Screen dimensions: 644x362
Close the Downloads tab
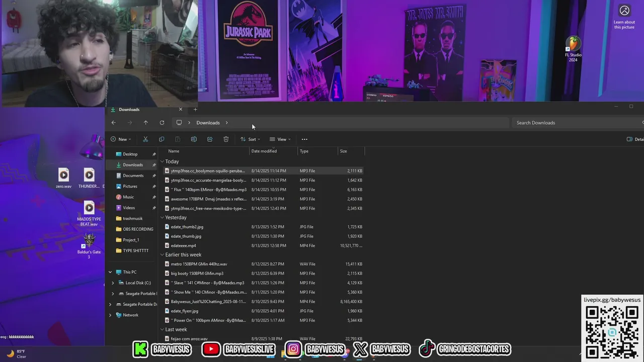pos(181,109)
